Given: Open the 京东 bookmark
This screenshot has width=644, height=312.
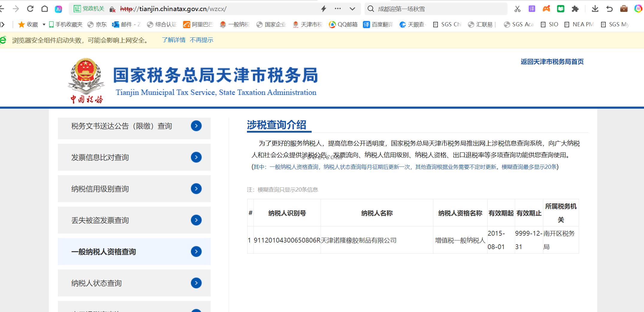Looking at the screenshot, I should pos(97,25).
